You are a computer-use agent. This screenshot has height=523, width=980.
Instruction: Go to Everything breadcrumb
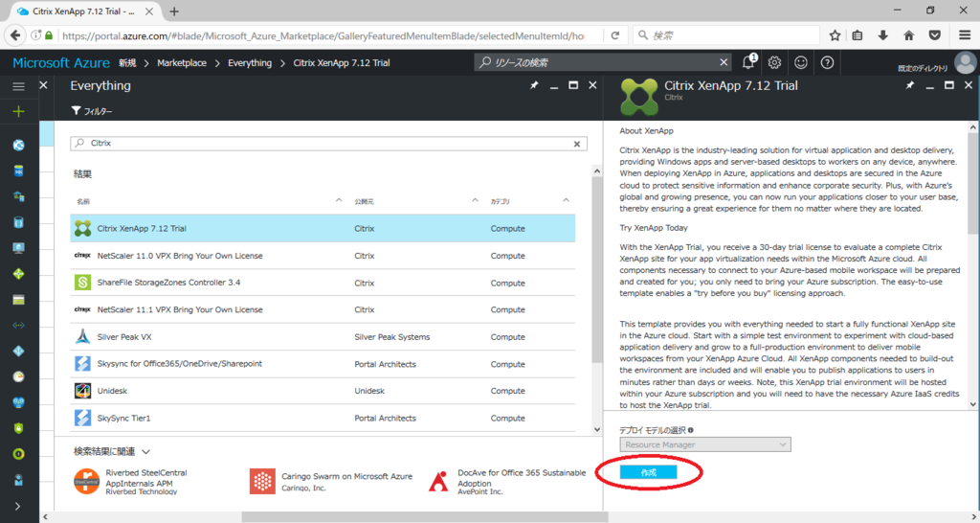(250, 62)
